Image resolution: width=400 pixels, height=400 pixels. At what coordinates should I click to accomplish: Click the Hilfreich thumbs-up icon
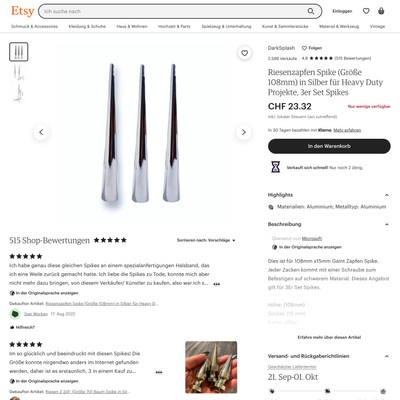coord(12,327)
